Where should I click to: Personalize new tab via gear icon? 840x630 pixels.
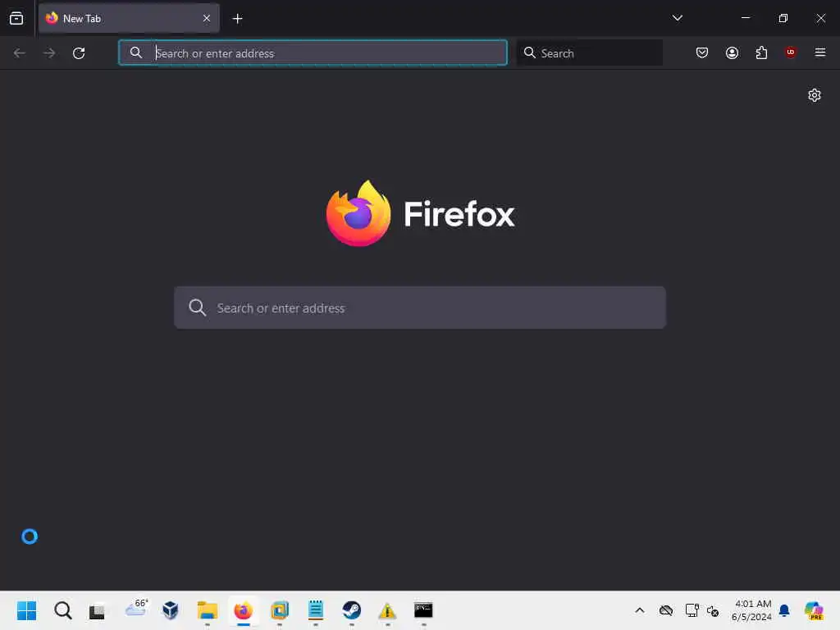tap(815, 95)
